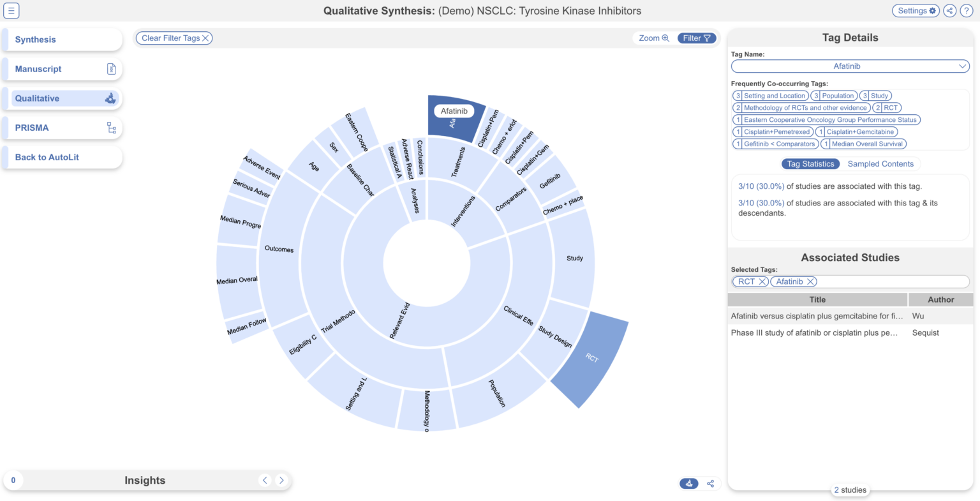Collapse Insights using the left chevron arrow
Viewport: 980px width, 501px height.
pos(265,480)
